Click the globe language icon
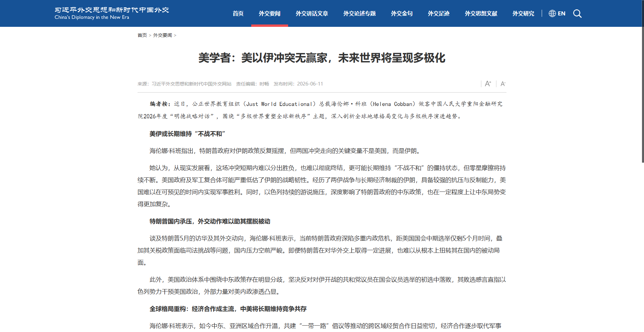 point(552,13)
